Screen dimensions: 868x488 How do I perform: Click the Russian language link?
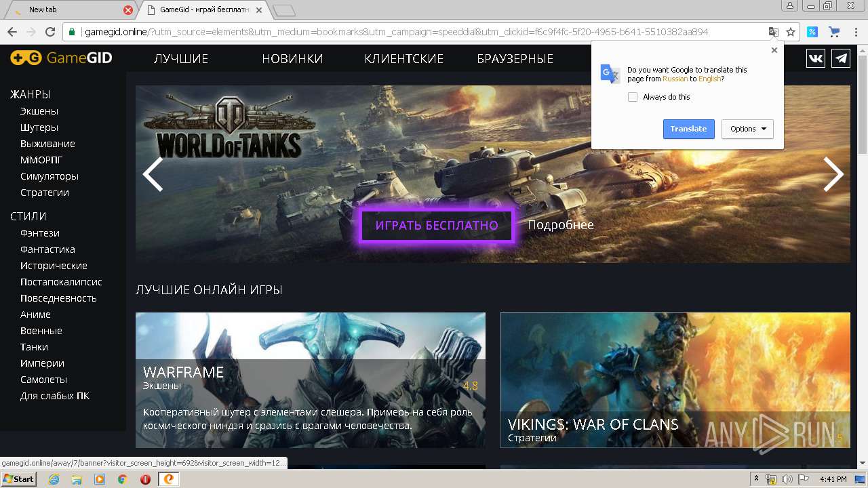click(675, 79)
